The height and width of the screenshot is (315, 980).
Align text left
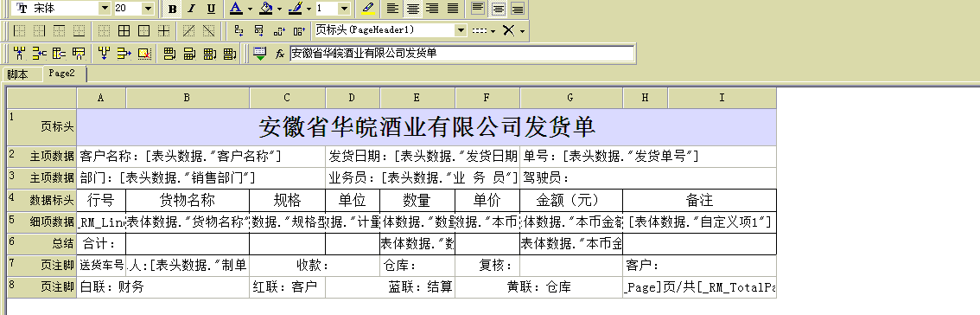pyautogui.click(x=392, y=9)
